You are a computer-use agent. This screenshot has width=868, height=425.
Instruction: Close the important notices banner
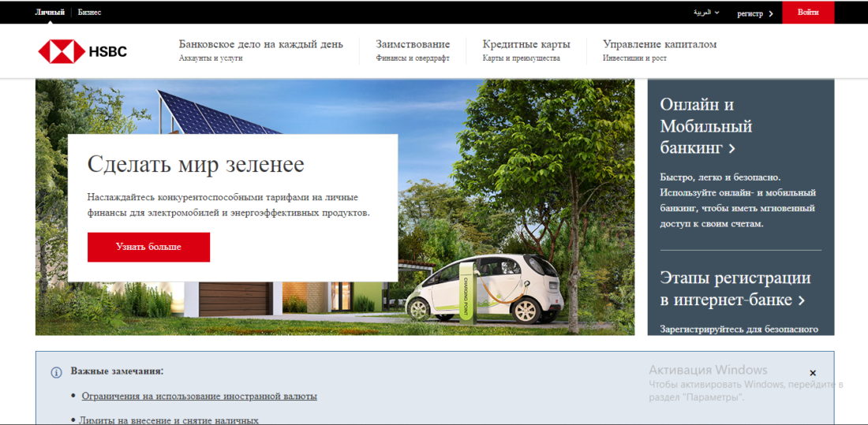(813, 373)
